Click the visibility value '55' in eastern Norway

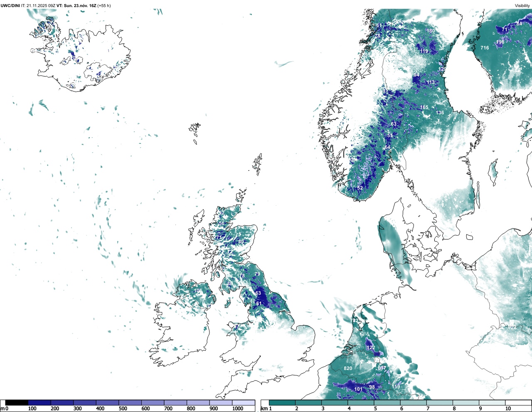[x=390, y=136]
